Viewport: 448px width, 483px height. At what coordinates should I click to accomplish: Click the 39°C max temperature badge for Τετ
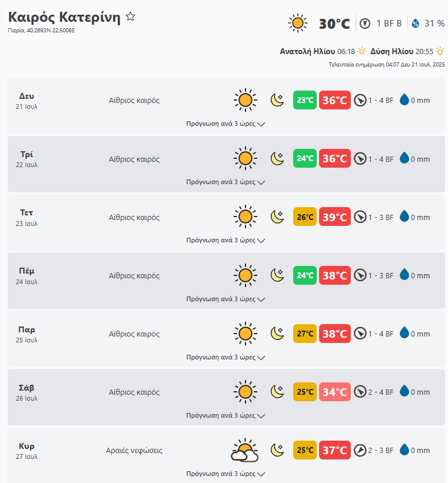pyautogui.click(x=335, y=217)
